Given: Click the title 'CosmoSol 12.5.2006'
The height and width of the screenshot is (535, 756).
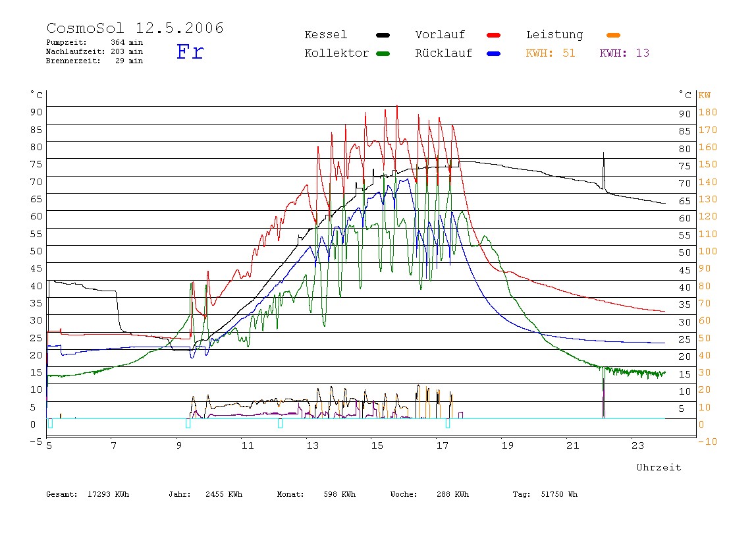Looking at the screenshot, I should tap(135, 28).
